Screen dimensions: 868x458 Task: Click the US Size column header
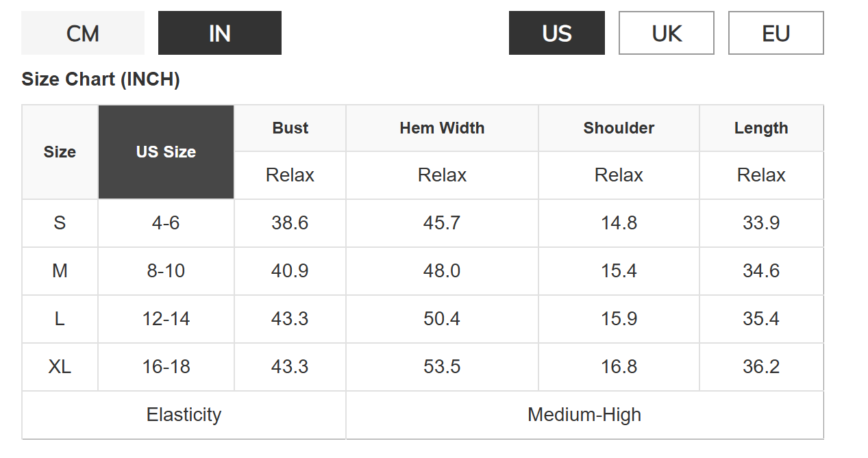coord(166,152)
